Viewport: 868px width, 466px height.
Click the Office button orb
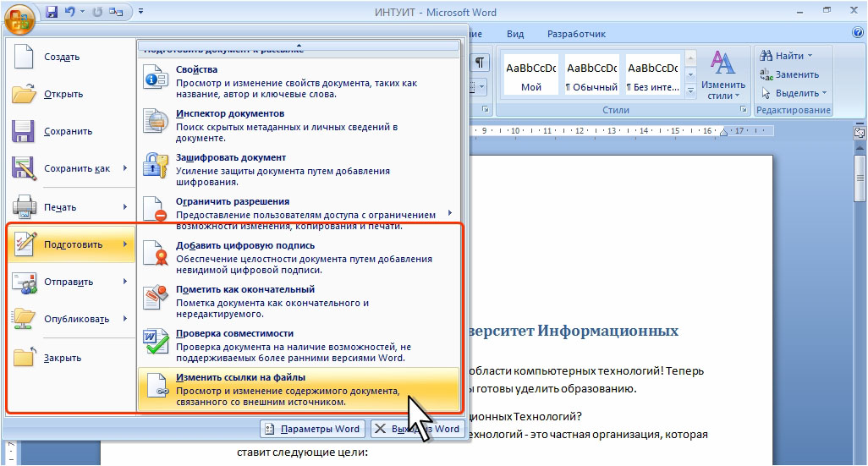[19, 19]
